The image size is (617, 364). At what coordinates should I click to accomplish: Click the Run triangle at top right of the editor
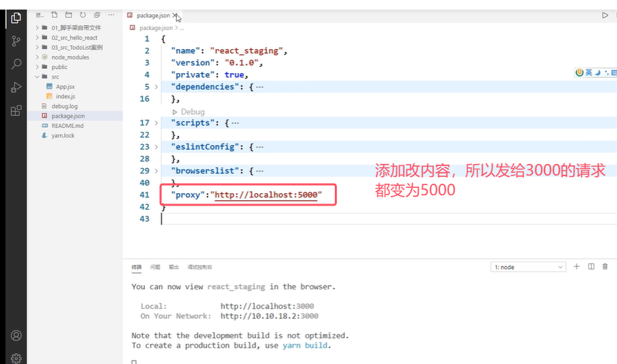click(x=605, y=15)
